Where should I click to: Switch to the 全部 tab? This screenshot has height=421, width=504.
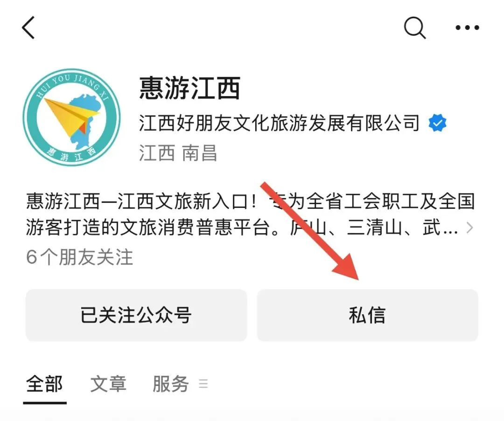44,384
